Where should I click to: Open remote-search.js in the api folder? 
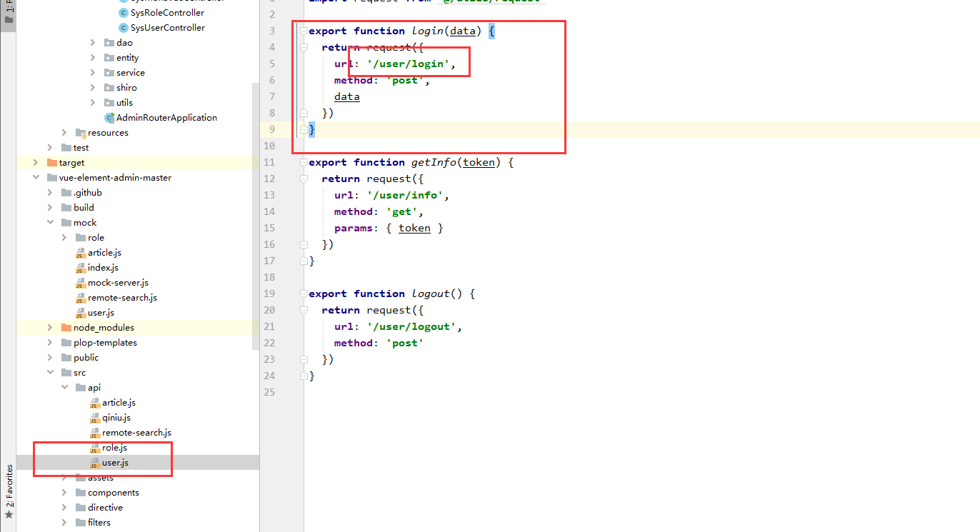[136, 433]
